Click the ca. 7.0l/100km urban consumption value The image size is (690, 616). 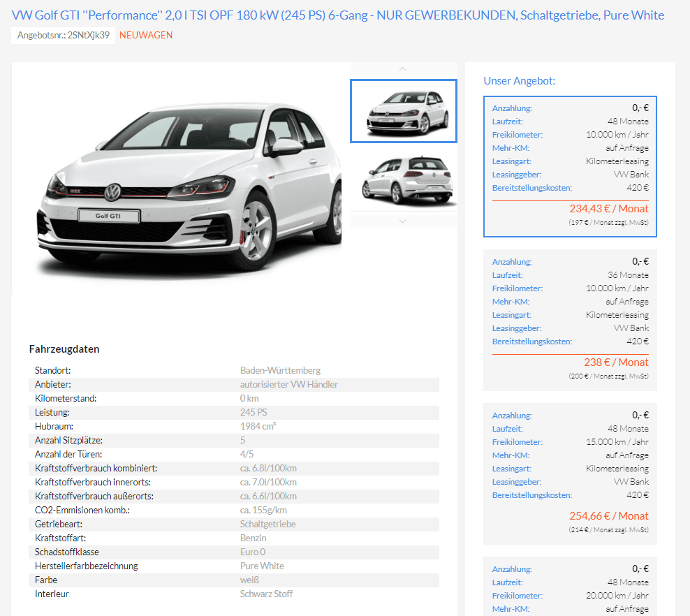(x=268, y=482)
